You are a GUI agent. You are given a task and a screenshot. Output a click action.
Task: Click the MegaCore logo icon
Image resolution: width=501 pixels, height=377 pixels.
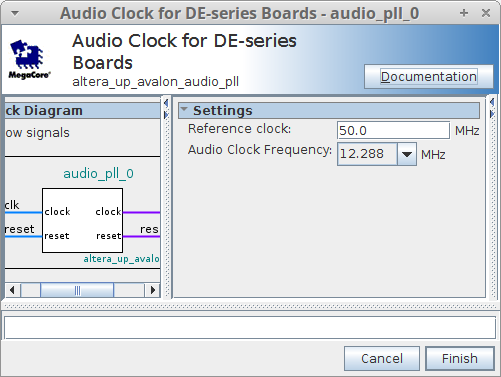point(29,59)
